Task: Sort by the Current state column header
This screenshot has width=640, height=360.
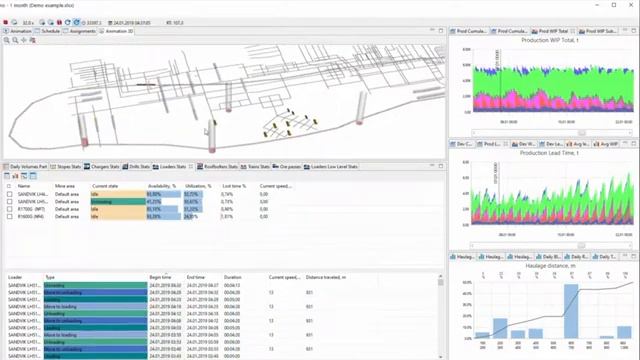Action: pos(105,186)
